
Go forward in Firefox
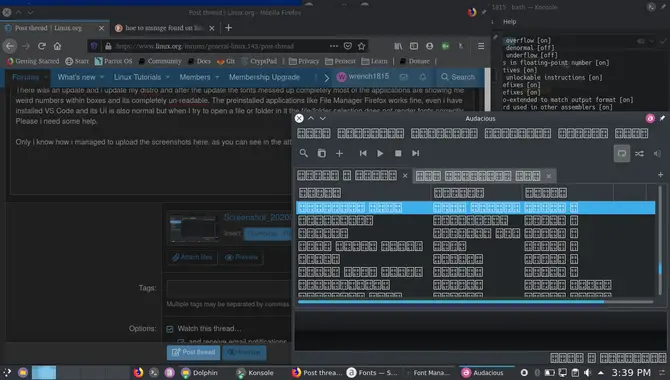click(26, 46)
